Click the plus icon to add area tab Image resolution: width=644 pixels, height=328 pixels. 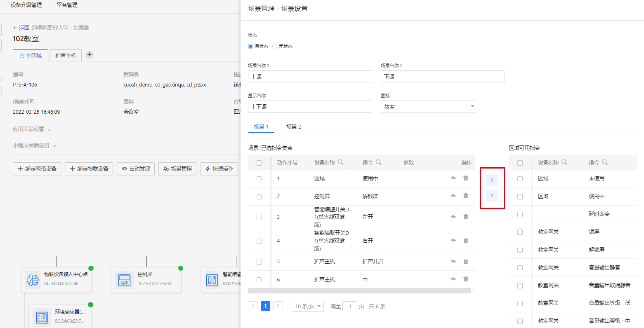[90, 55]
